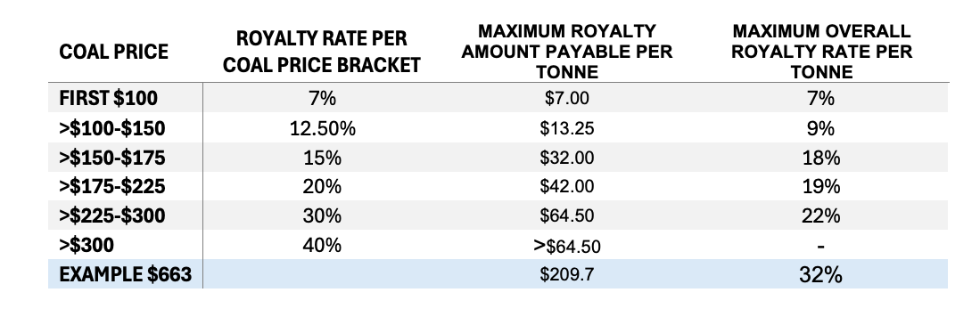This screenshot has width=980, height=325.
Task: Click the ROYALTY RATE PER COAL PRICE BRACKET header
Action: tap(322, 51)
